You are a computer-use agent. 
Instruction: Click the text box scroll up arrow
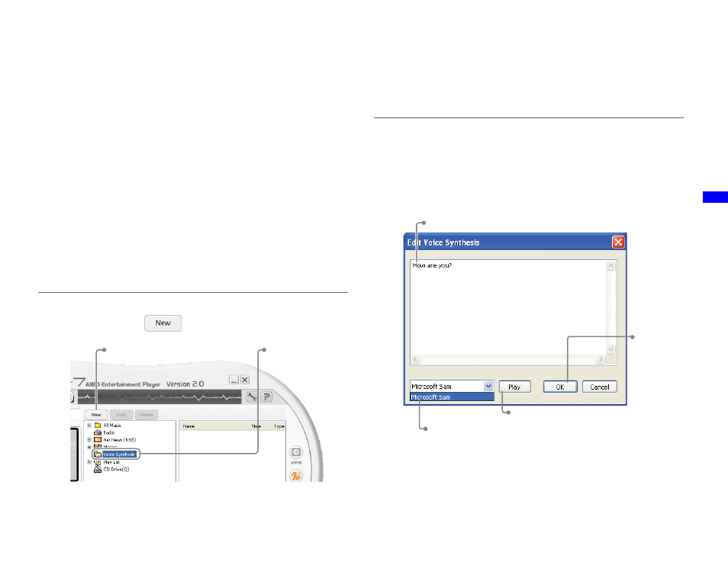611,266
